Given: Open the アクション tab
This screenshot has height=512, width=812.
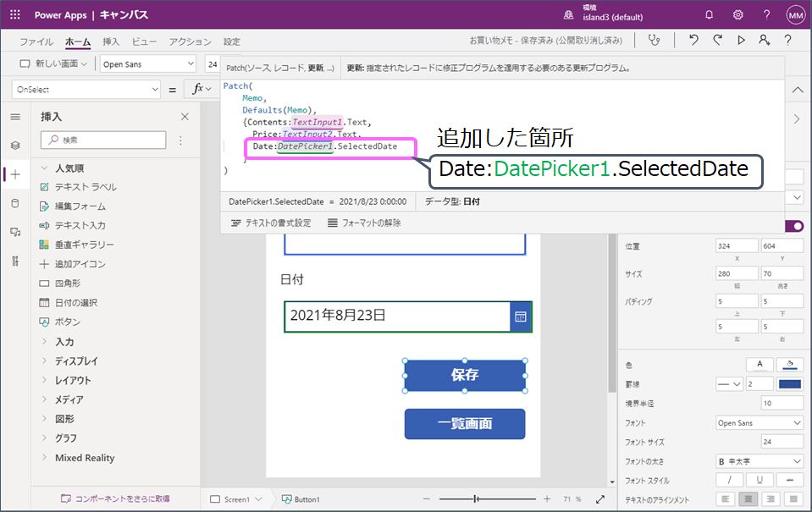Looking at the screenshot, I should point(190,41).
